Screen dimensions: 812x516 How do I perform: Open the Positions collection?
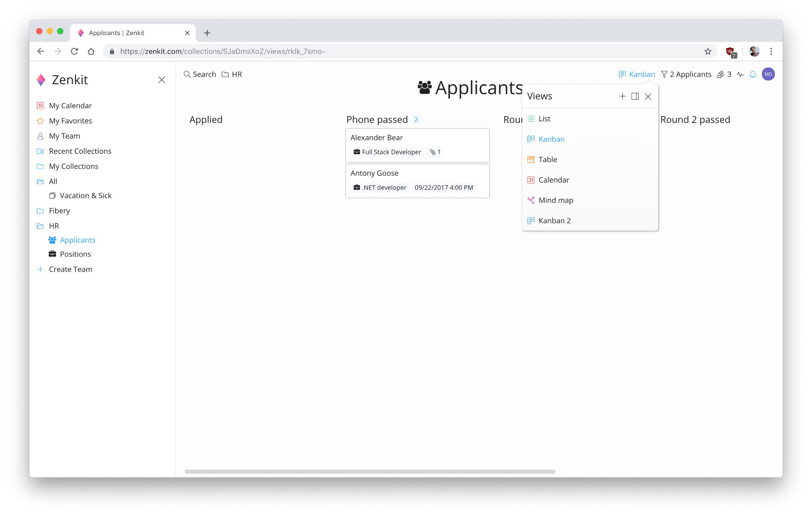pyautogui.click(x=75, y=254)
